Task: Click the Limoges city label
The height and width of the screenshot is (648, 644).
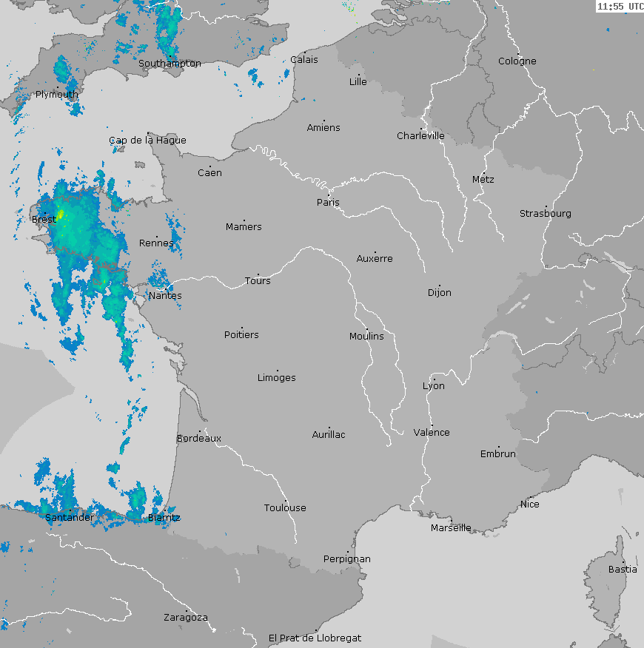Action: click(276, 377)
